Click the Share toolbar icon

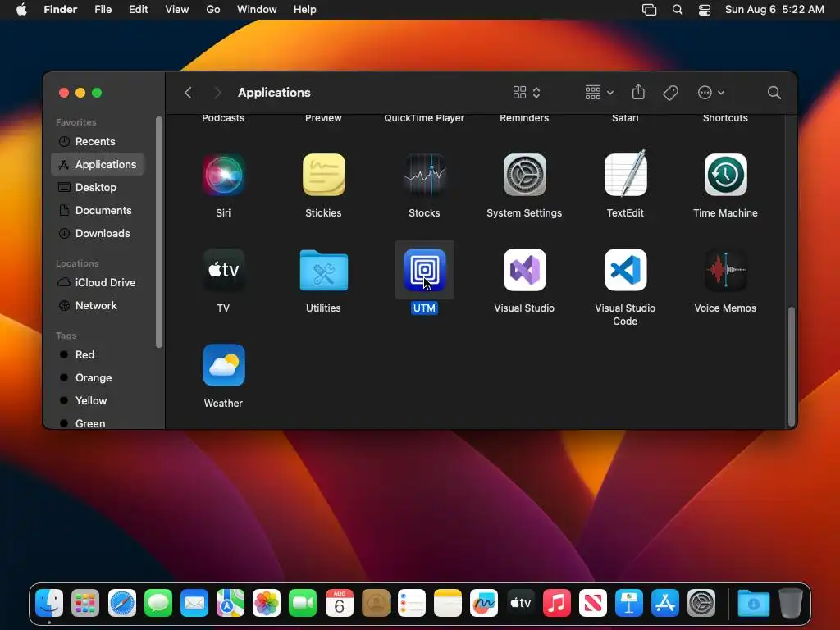tap(638, 92)
